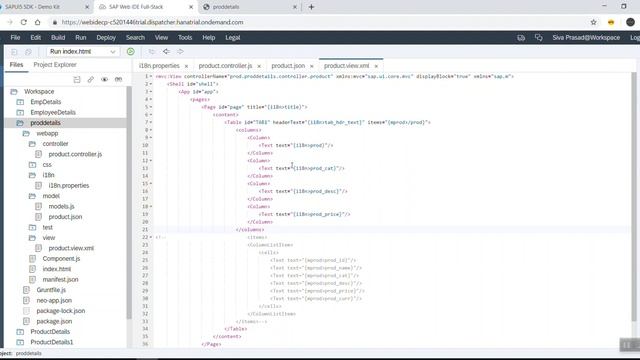Close the product.controller.js editor tab
640x360 pixels.
259,66
